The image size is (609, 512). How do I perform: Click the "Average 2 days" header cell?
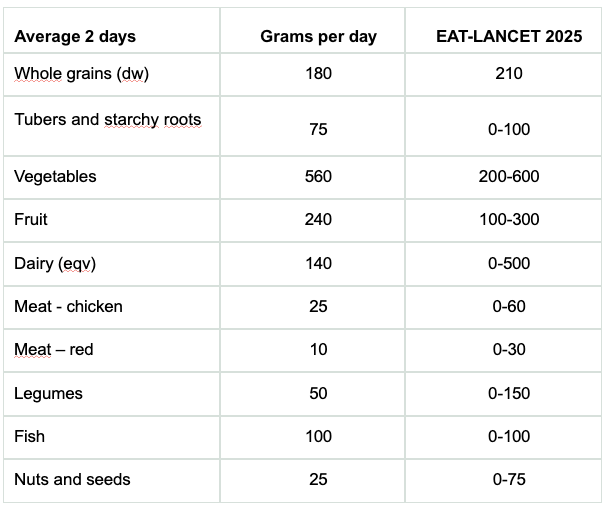[75, 37]
